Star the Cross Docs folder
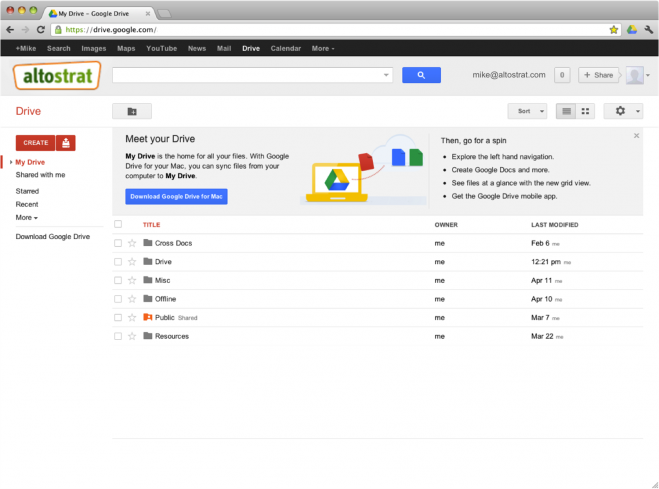This screenshot has height=489, width=659. [132, 243]
